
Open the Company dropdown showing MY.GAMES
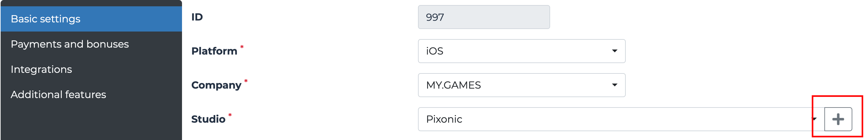[x=521, y=85]
